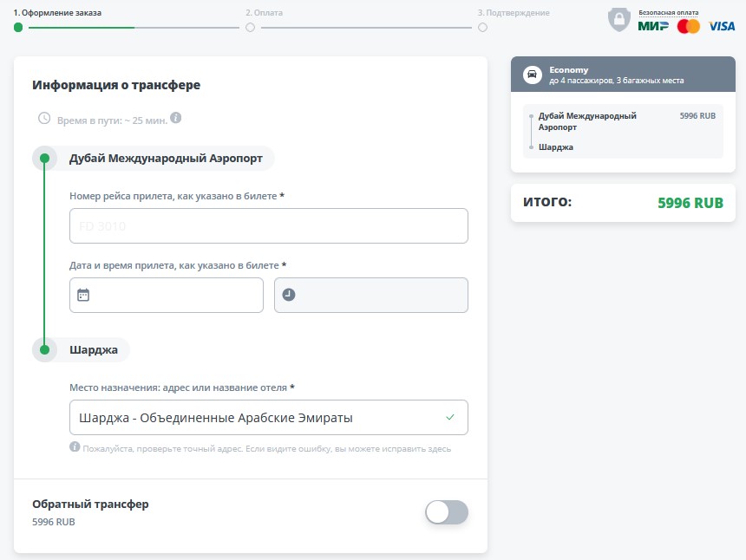Click the clock icon in arrival time field
Screen dimensions: 746x560
pyautogui.click(x=289, y=295)
